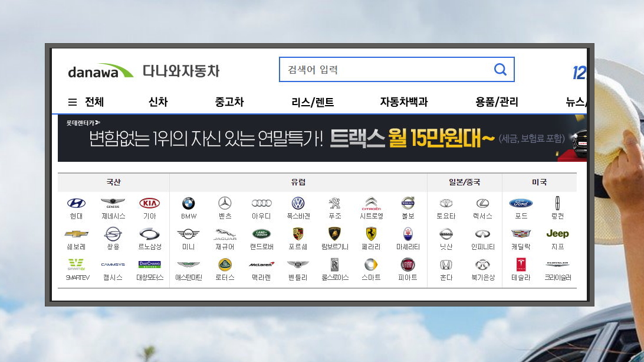Focus the 검색어 입력 search field
The image size is (644, 362).
tap(397, 70)
